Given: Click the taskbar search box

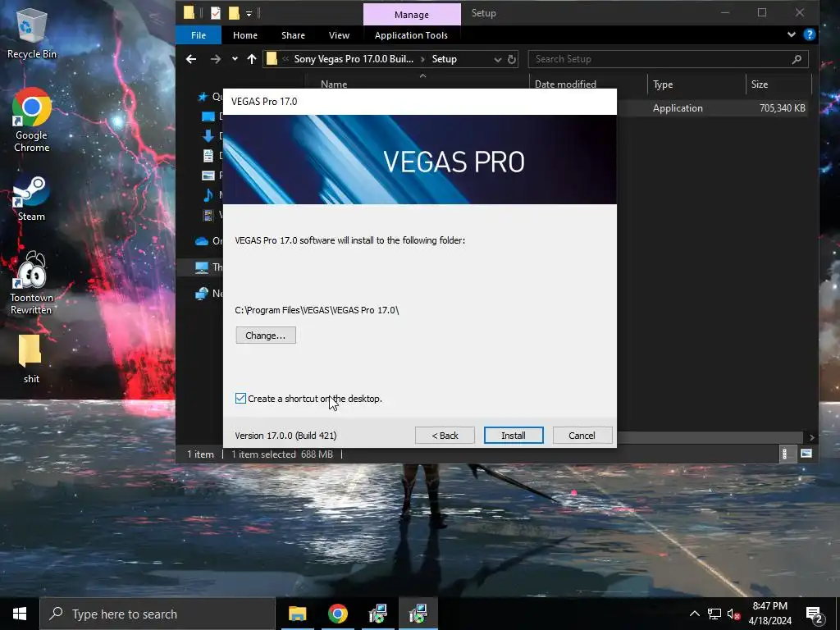Looking at the screenshot, I should (x=157, y=614).
